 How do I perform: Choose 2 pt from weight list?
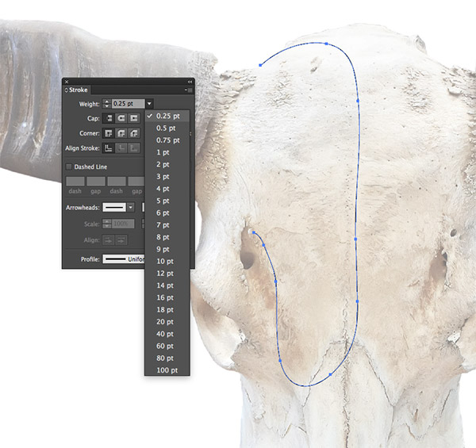(x=167, y=165)
